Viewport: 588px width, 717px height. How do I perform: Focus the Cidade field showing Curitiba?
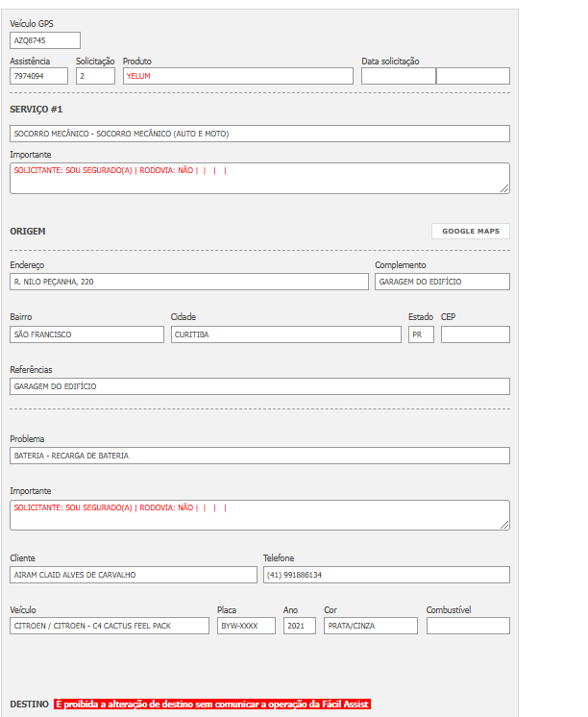[285, 334]
